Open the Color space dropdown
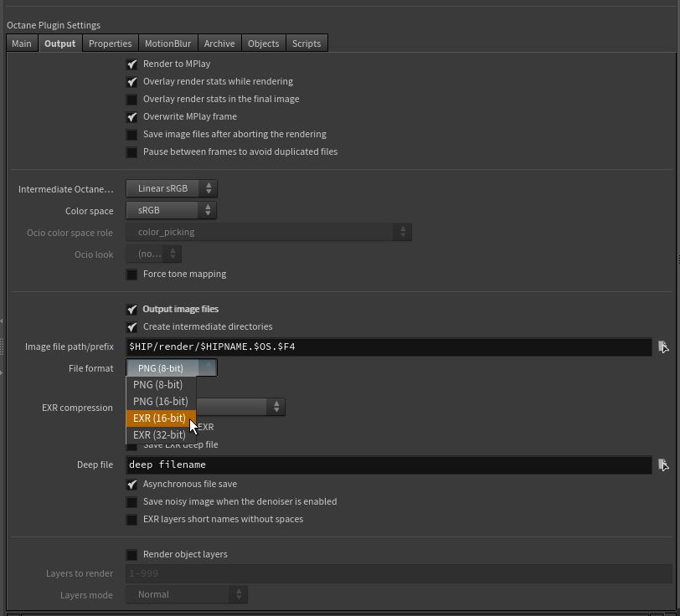Screen dimensions: 680x616 pos(171,211)
